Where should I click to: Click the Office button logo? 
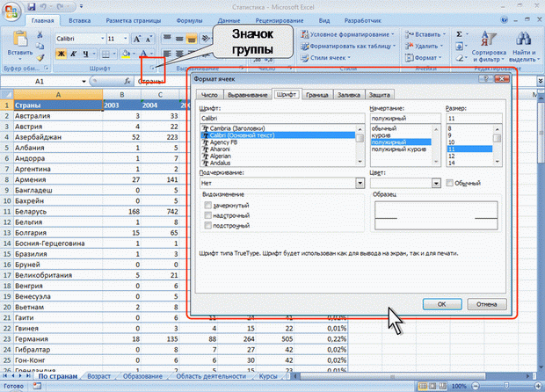point(11,11)
